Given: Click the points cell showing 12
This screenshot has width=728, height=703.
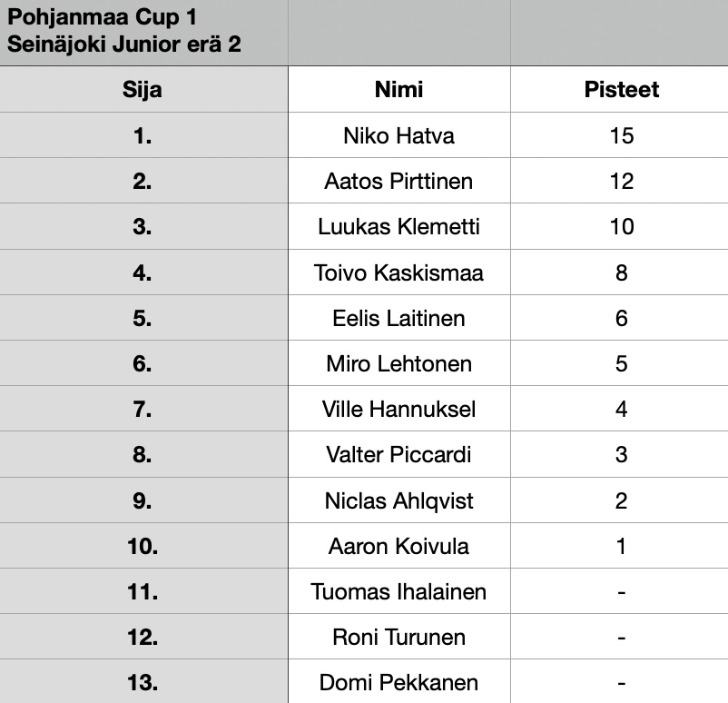Looking at the screenshot, I should click(620, 181).
